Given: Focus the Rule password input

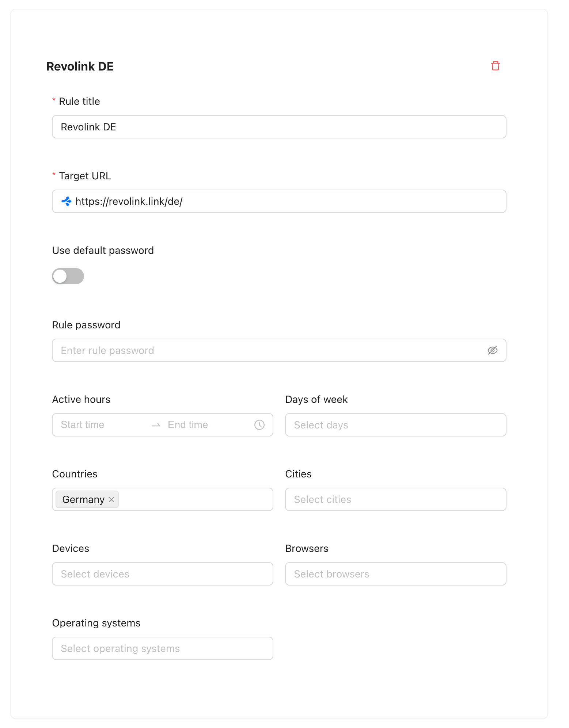Looking at the screenshot, I should pos(279,351).
